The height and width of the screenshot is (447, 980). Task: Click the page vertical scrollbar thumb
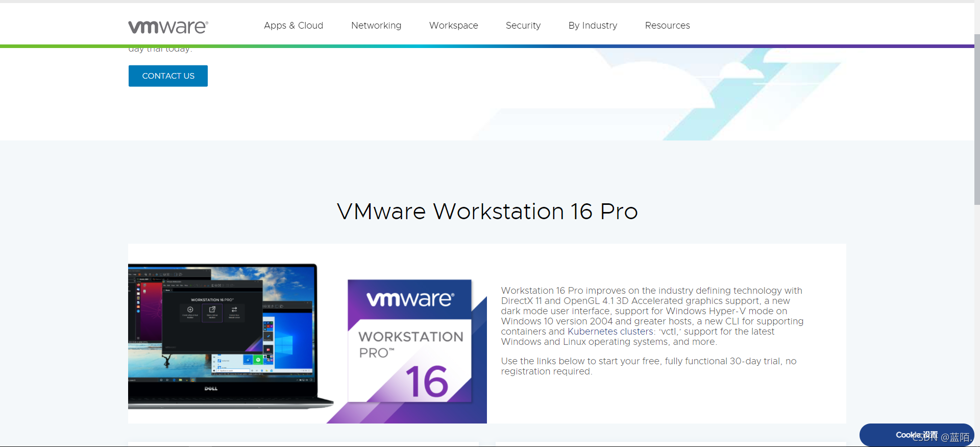[x=977, y=120]
